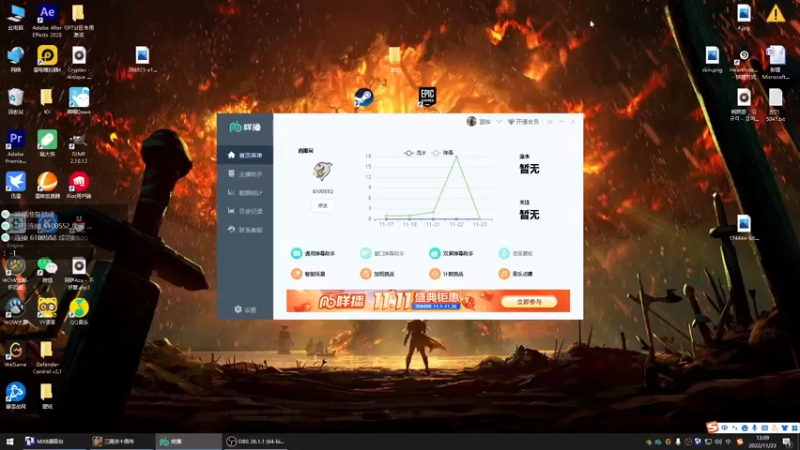Click the 开通会员 membership link

point(523,122)
